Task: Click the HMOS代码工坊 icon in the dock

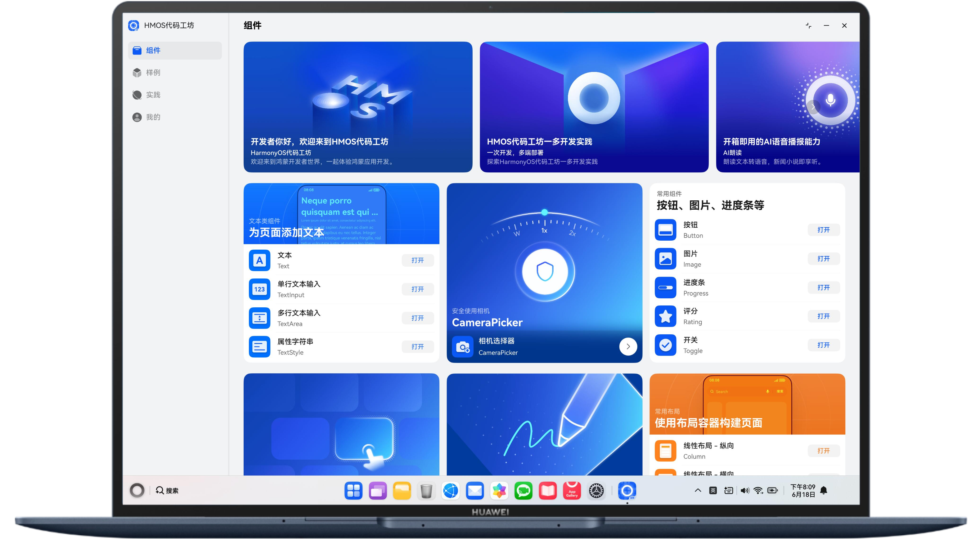Action: coord(627,490)
